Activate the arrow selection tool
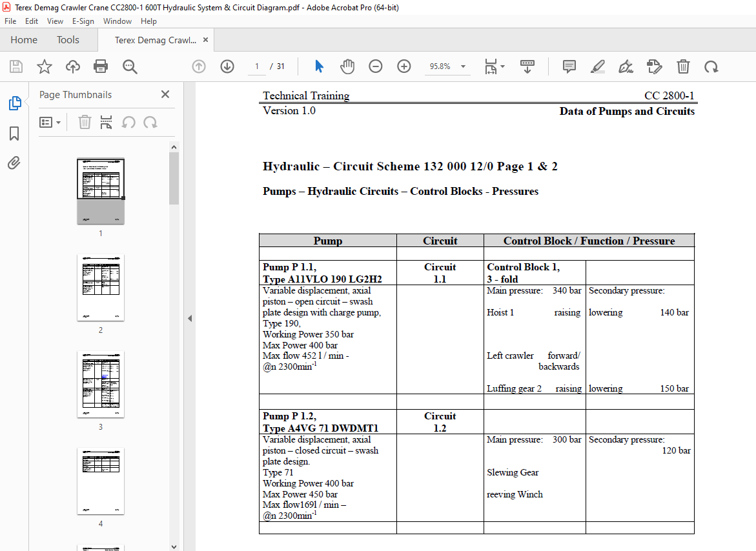The width and height of the screenshot is (756, 551). tap(319, 66)
